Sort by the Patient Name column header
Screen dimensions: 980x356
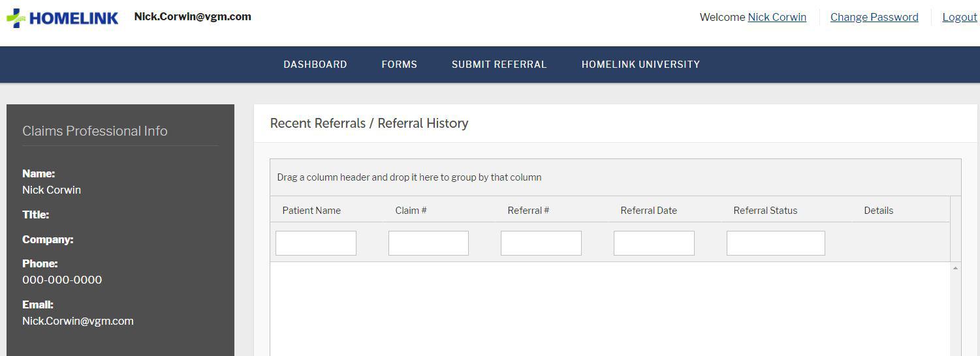click(x=311, y=211)
